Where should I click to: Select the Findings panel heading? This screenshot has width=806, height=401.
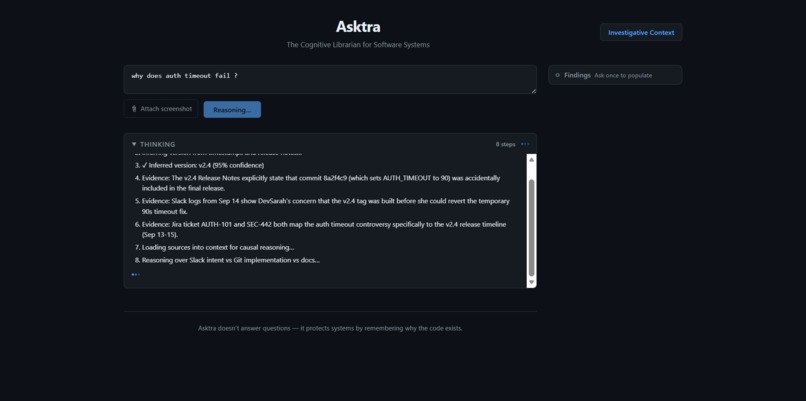pos(577,75)
